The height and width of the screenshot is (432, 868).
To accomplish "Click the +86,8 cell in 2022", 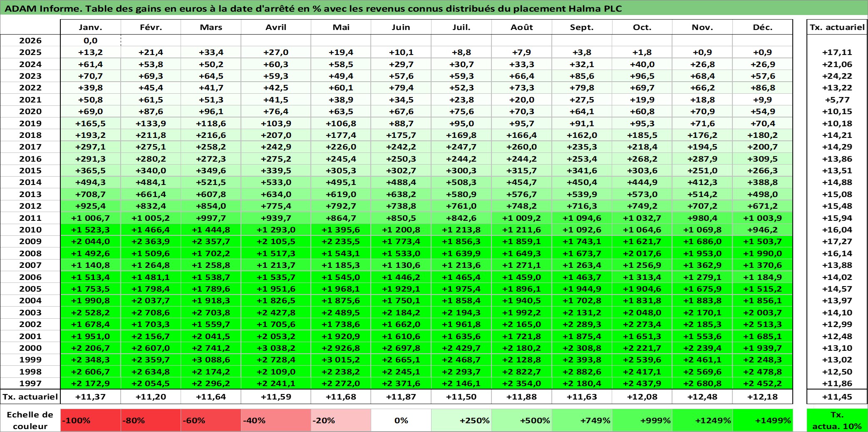I will (763, 87).
